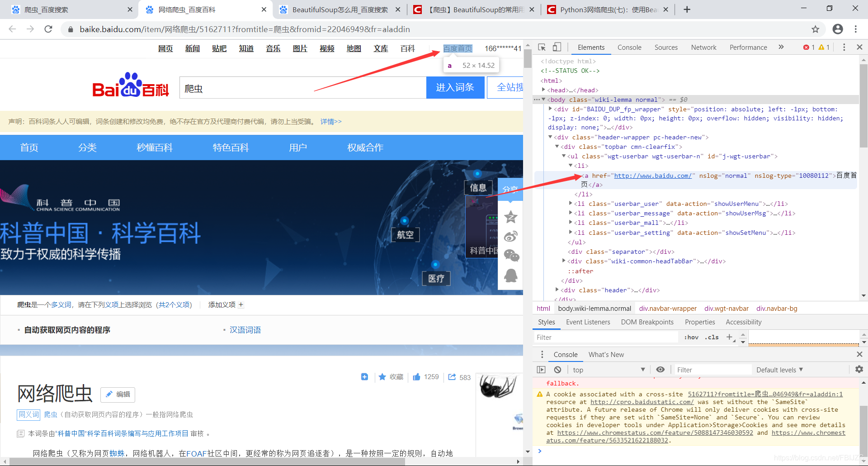Close the console drawer
This screenshot has width=868, height=466.
tap(859, 354)
